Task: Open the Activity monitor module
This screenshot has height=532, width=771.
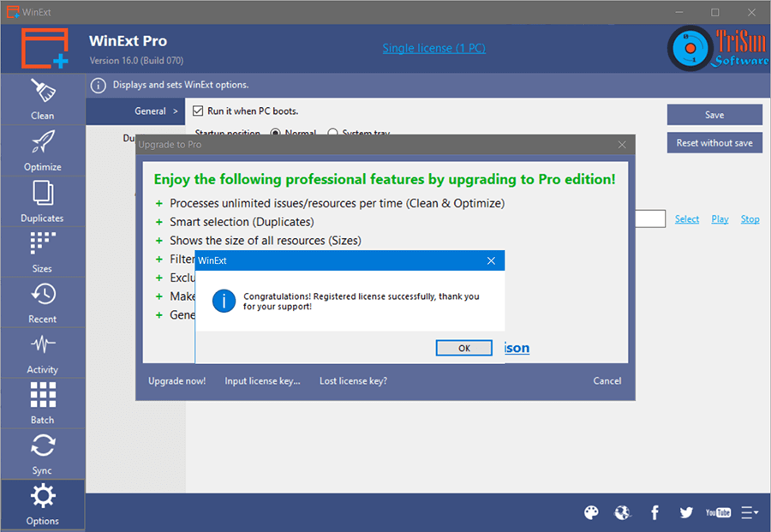Action: click(x=43, y=354)
